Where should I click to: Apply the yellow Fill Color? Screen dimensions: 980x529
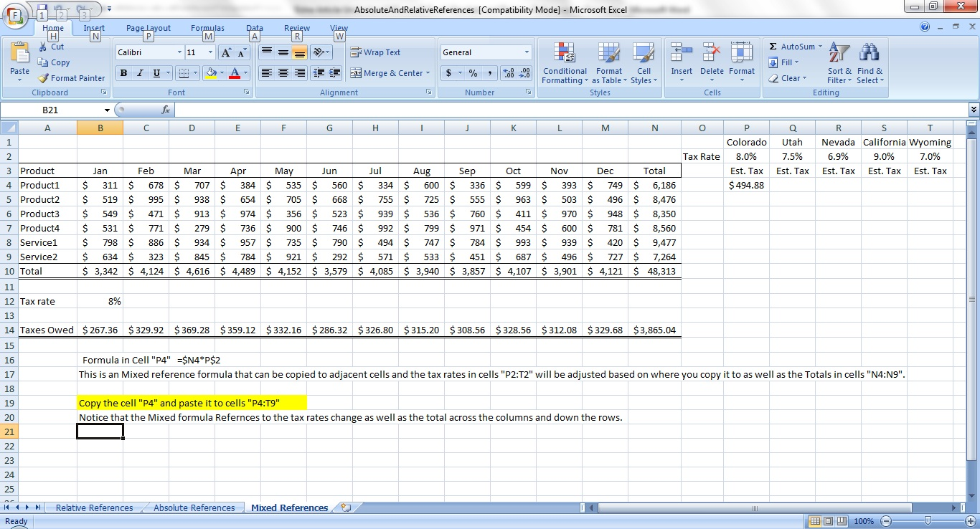pos(210,73)
